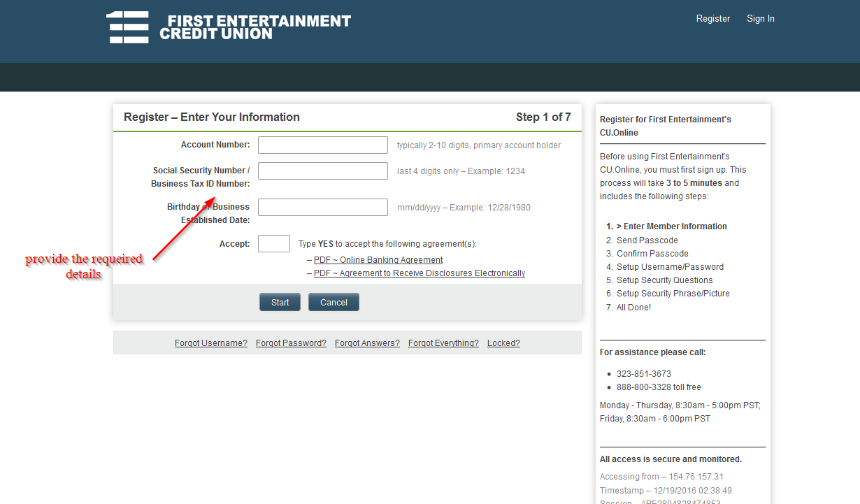
Task: Click the 'typically 2-10 digits' hint
Action: [x=479, y=145]
